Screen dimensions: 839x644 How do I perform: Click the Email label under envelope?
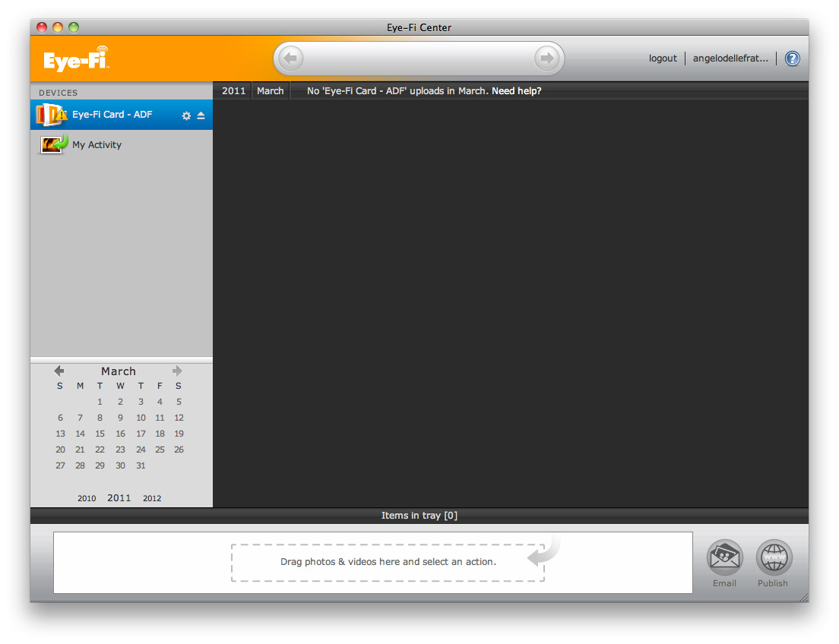coord(724,583)
